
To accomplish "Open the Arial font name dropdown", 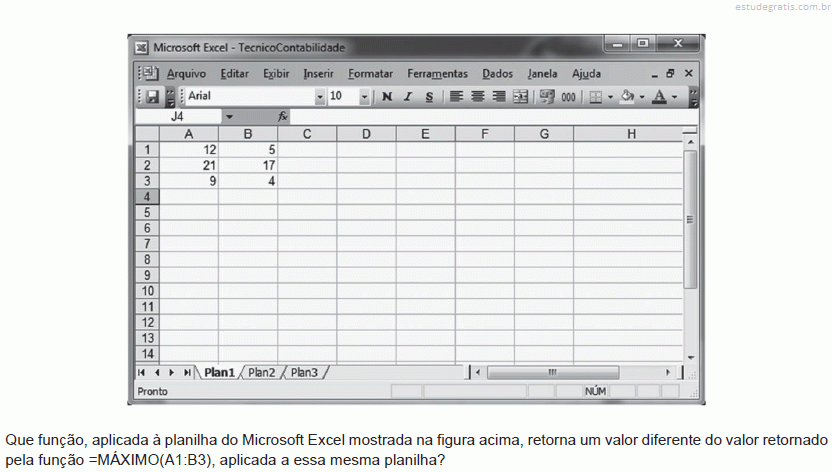I will click(319, 97).
